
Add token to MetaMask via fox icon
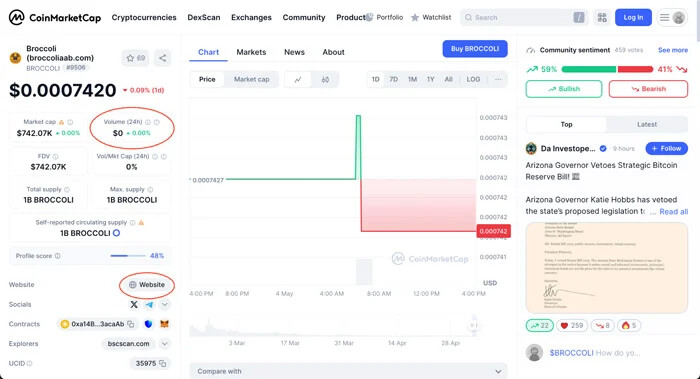[164, 324]
